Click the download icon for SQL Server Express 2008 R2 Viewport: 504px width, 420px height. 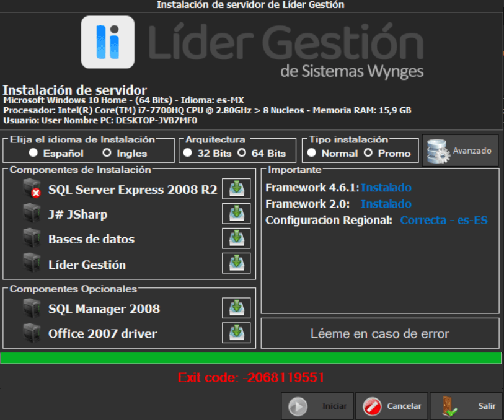[236, 189]
